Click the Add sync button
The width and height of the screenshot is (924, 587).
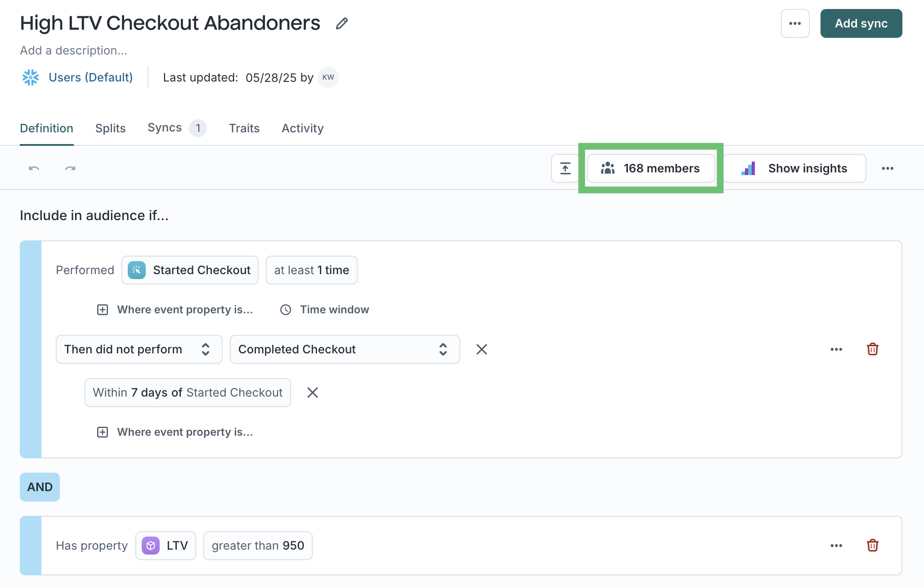click(x=861, y=23)
